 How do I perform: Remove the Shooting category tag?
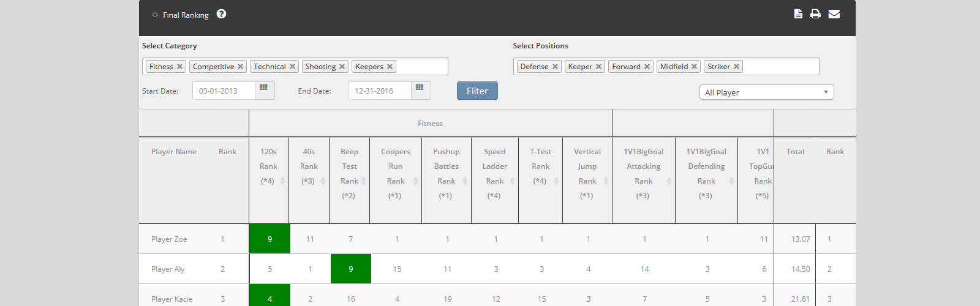coord(342,67)
